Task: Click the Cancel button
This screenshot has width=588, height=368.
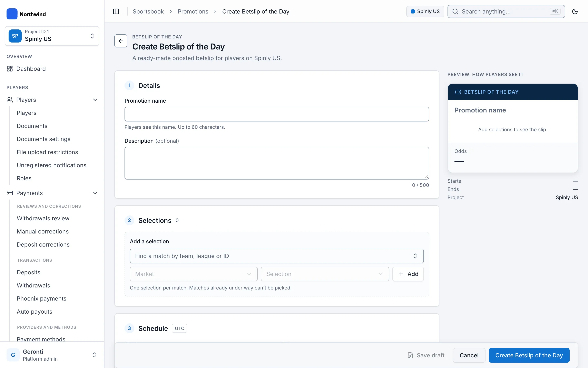Action: click(469, 355)
